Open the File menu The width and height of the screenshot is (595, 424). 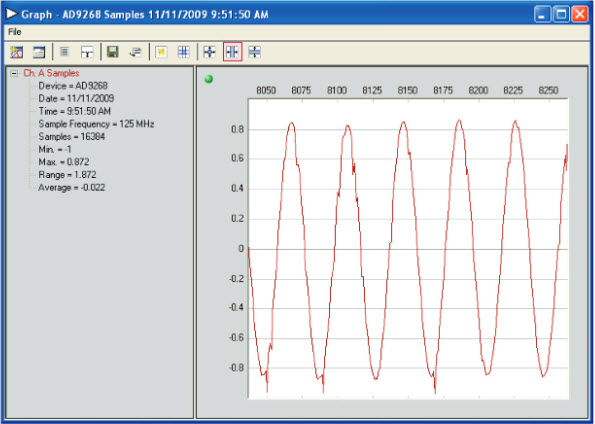[15, 32]
